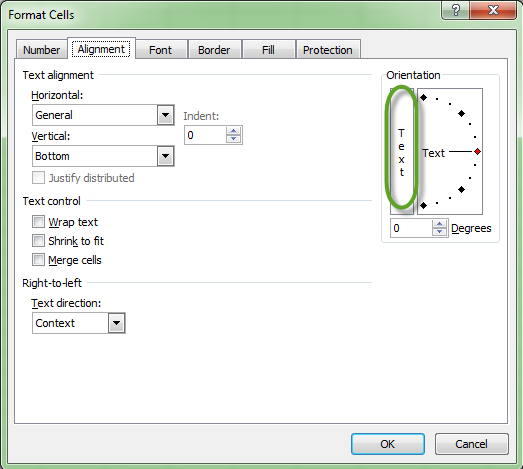
Task: Expand the Vertical alignment dropdown
Action: click(165, 156)
